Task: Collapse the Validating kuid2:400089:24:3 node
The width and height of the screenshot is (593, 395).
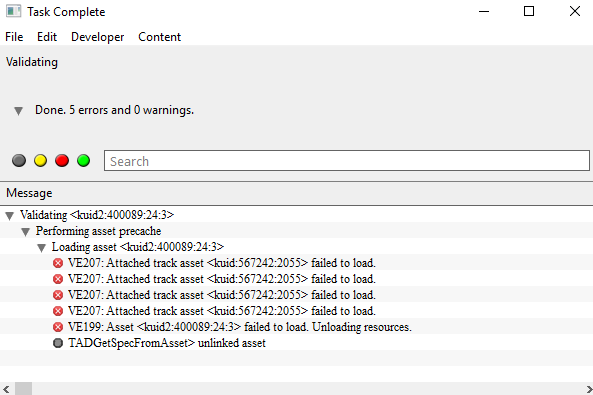Action: click(x=10, y=216)
